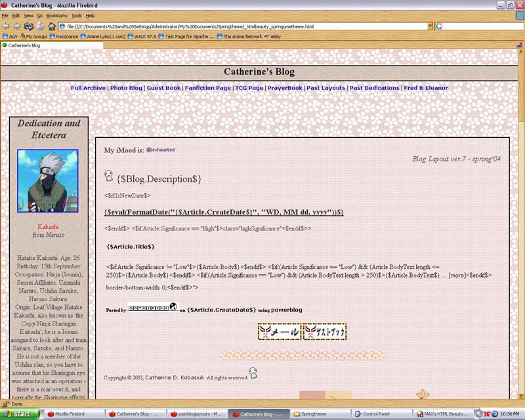Expand hidden system tray icons

click(479, 414)
